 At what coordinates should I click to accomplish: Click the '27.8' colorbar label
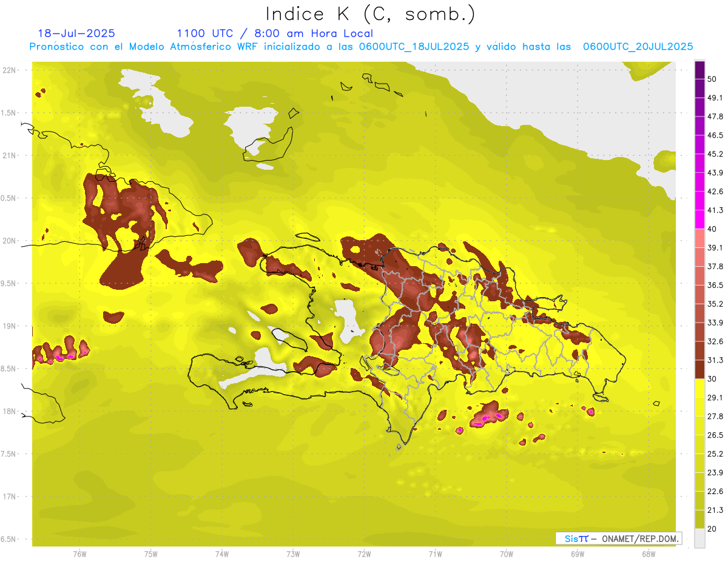pos(716,416)
